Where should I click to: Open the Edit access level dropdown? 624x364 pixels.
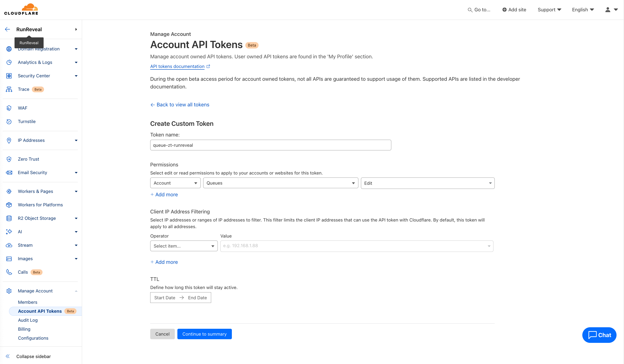tap(427, 183)
